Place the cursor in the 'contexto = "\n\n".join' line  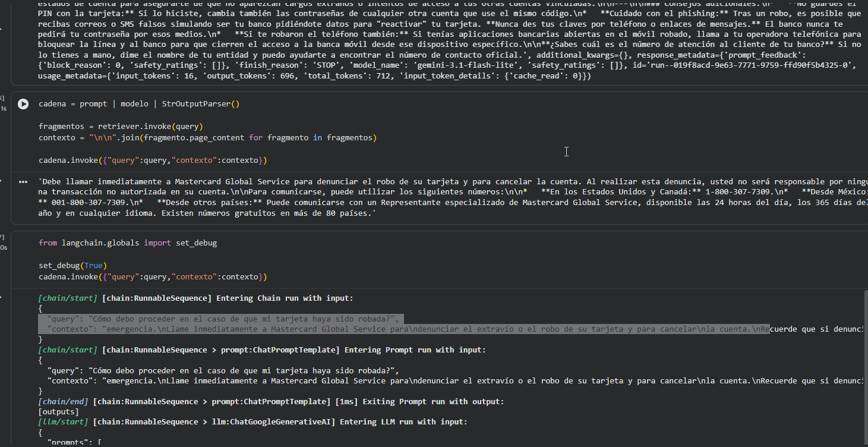click(207, 138)
